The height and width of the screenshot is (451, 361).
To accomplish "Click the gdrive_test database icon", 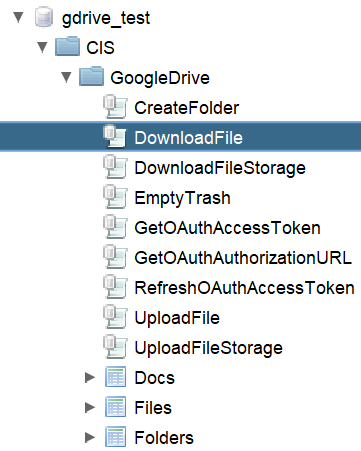I will point(44,17).
